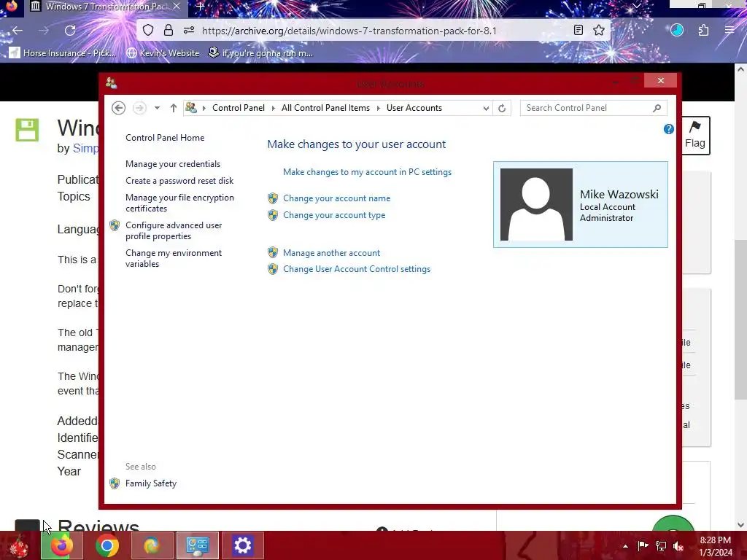
Task: Click All Control Panel Items breadcrumb
Action: pos(325,108)
